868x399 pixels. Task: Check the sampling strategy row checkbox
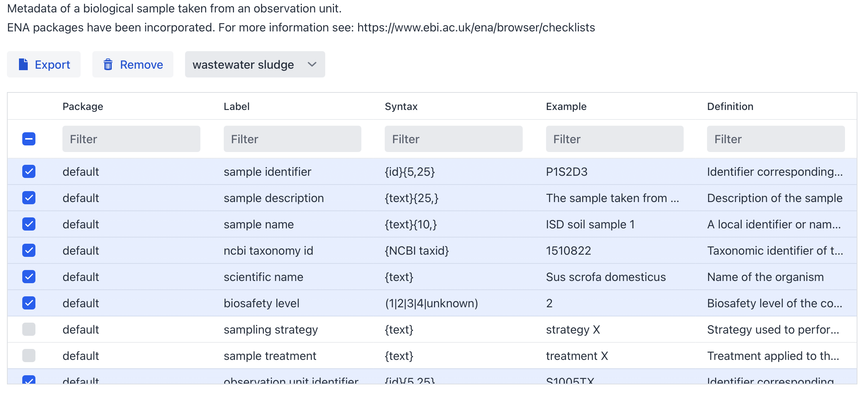click(29, 329)
